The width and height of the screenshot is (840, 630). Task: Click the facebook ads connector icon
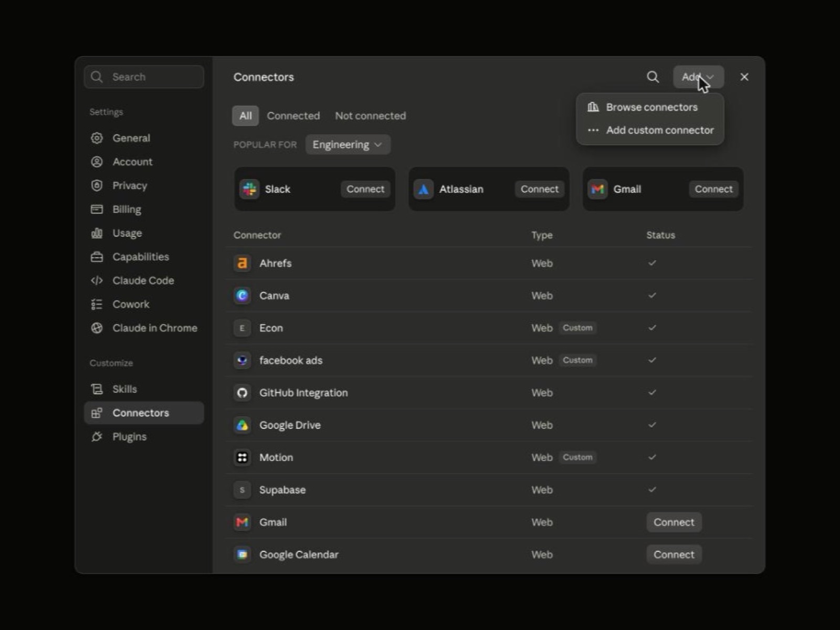pyautogui.click(x=242, y=360)
